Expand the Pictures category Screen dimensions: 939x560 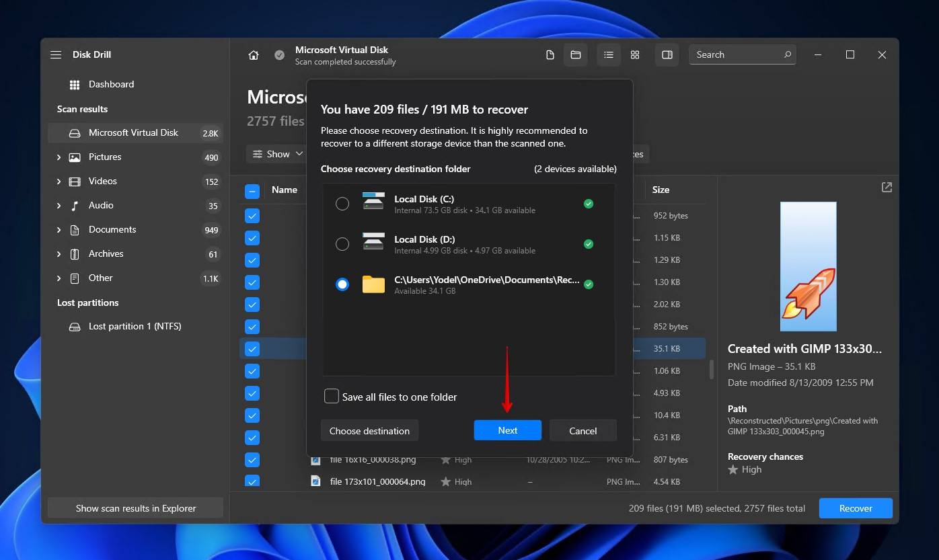pyautogui.click(x=59, y=157)
